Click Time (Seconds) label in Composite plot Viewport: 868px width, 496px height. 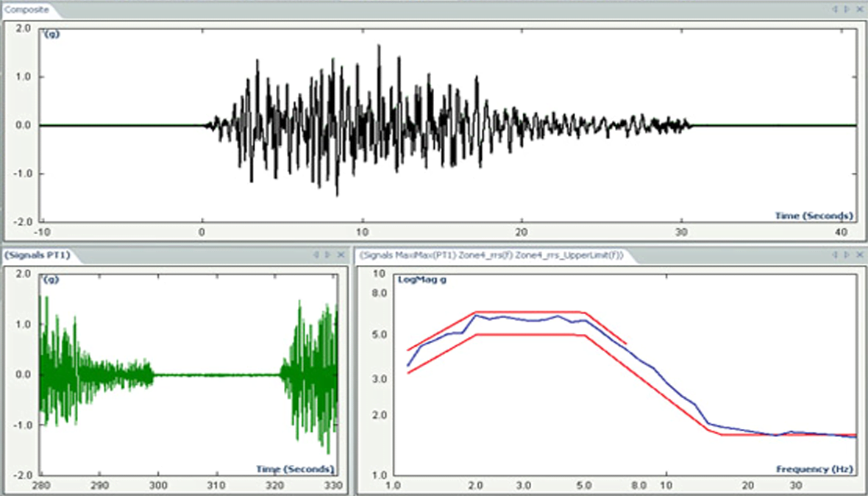(x=814, y=216)
